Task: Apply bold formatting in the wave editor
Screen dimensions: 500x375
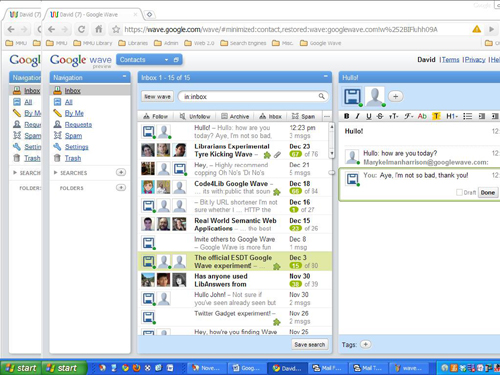Action: (347, 116)
